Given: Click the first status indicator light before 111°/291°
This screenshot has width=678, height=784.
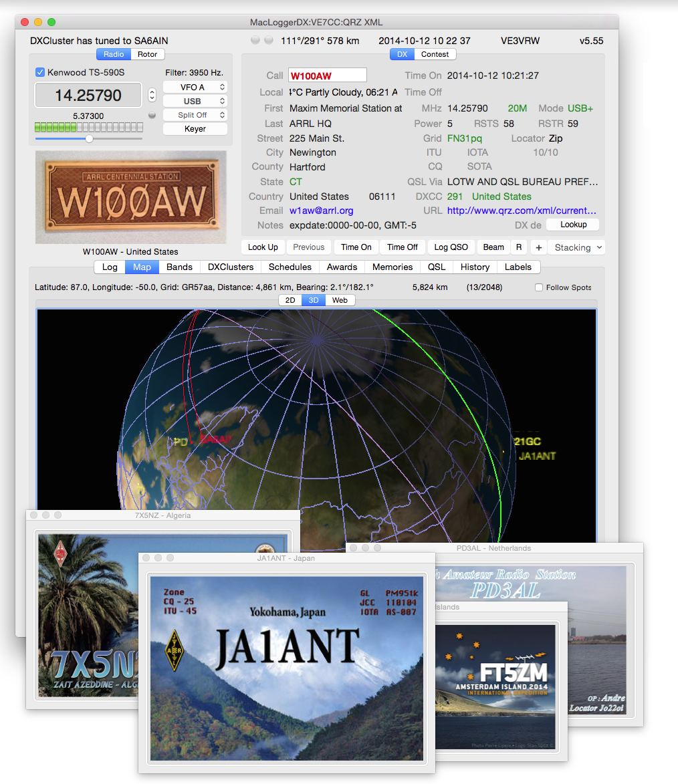Looking at the screenshot, I should click(255, 40).
